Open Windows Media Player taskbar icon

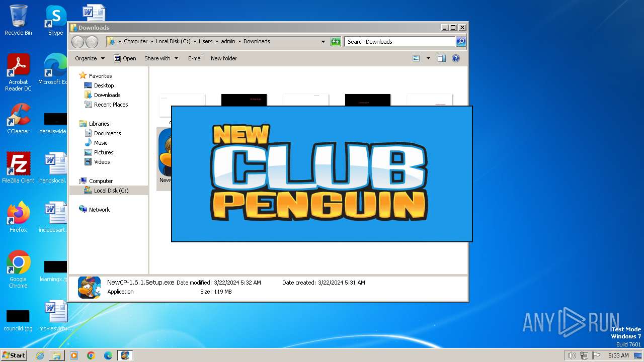tap(74, 355)
